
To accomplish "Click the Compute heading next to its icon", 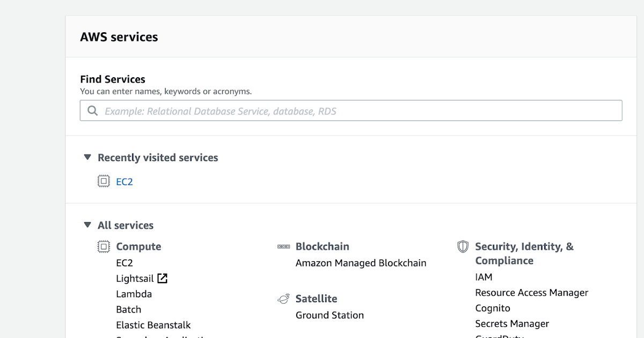I will pyautogui.click(x=138, y=246).
